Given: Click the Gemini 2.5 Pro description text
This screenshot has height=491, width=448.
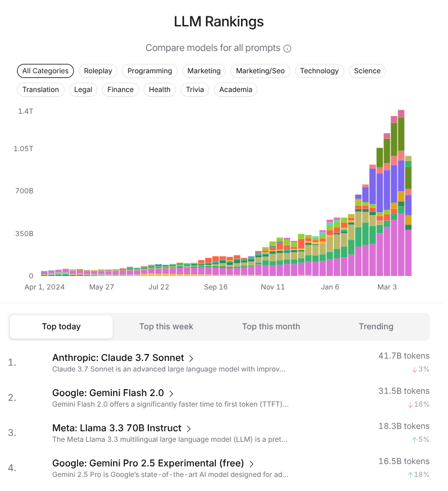Looking at the screenshot, I should point(171,475).
